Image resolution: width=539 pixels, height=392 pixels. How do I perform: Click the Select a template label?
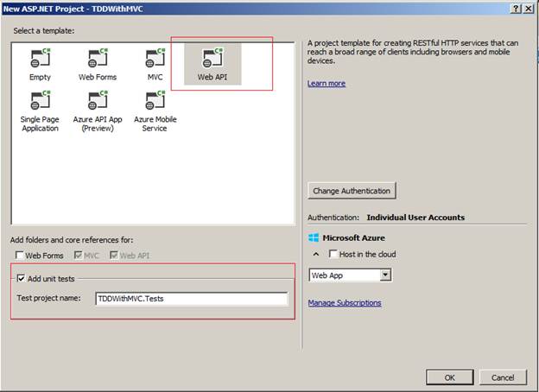click(44, 30)
